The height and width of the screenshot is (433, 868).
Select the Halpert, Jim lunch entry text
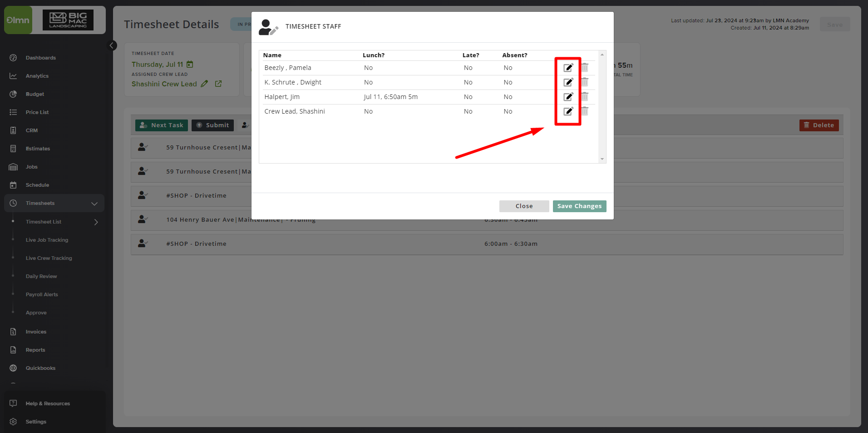(x=391, y=97)
